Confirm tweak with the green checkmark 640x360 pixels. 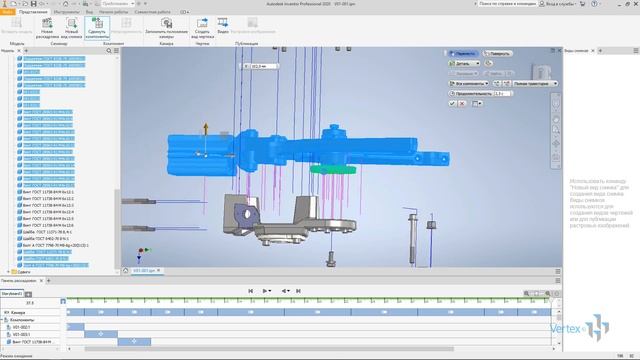point(452,103)
